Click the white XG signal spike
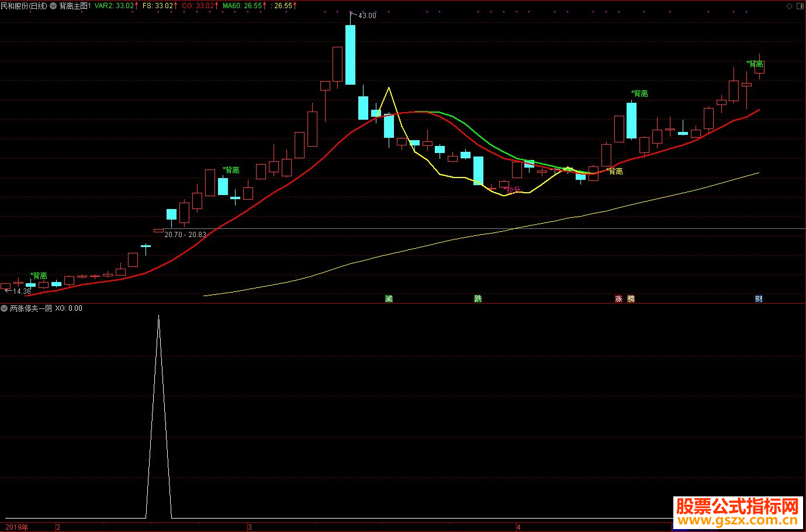 [158, 416]
